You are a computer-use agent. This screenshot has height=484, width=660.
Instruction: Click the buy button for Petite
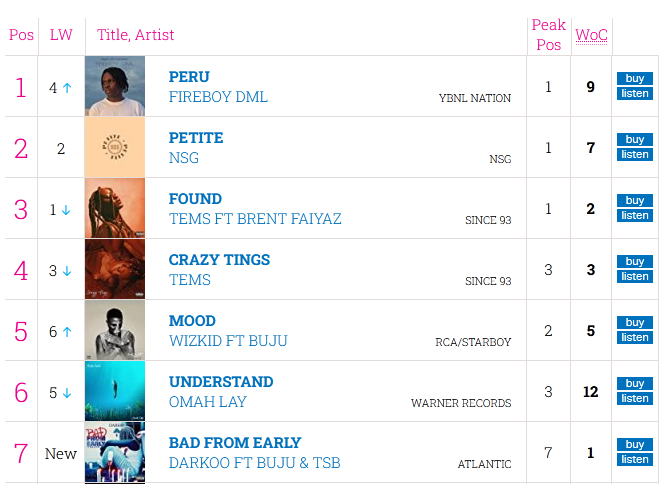point(634,139)
